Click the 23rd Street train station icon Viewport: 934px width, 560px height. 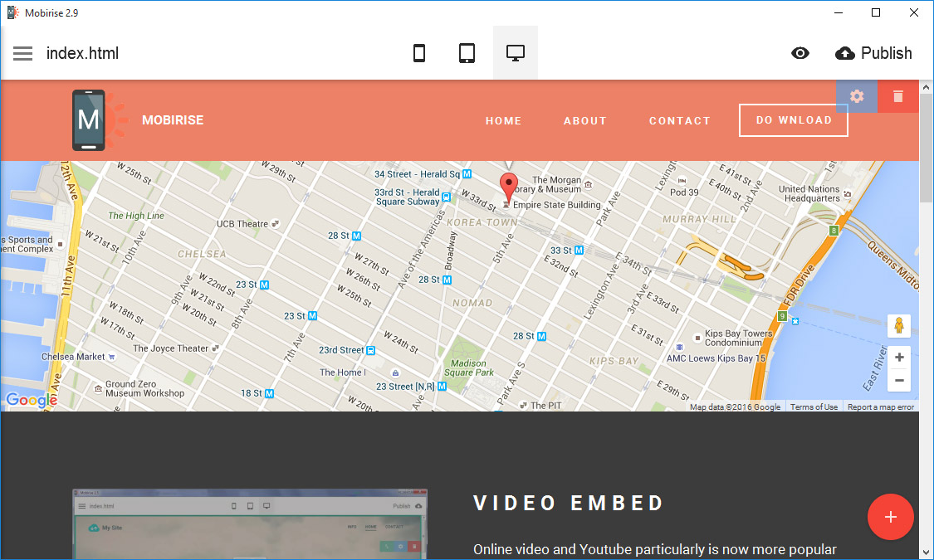pos(370,350)
